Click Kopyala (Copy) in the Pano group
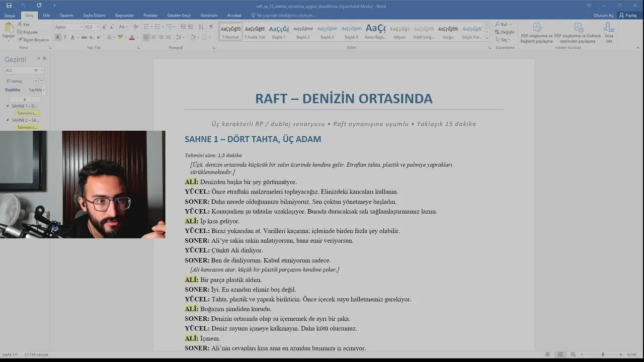Screen dimensions: 644x362 (28, 32)
